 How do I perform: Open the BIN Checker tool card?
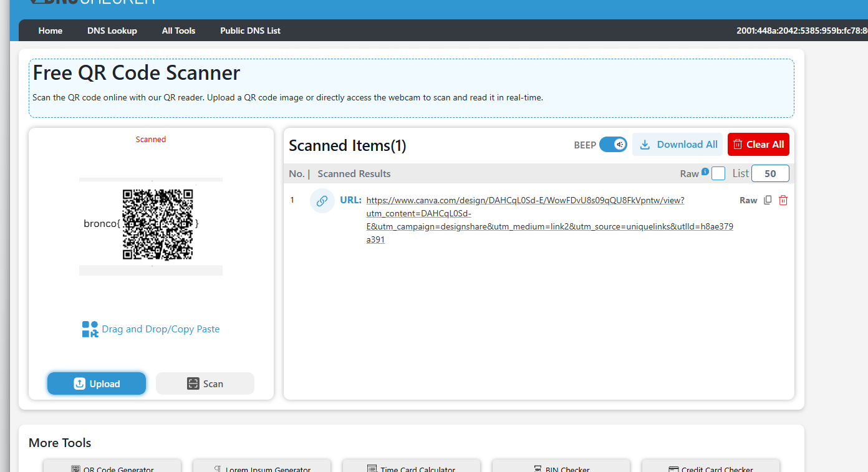(x=561, y=466)
